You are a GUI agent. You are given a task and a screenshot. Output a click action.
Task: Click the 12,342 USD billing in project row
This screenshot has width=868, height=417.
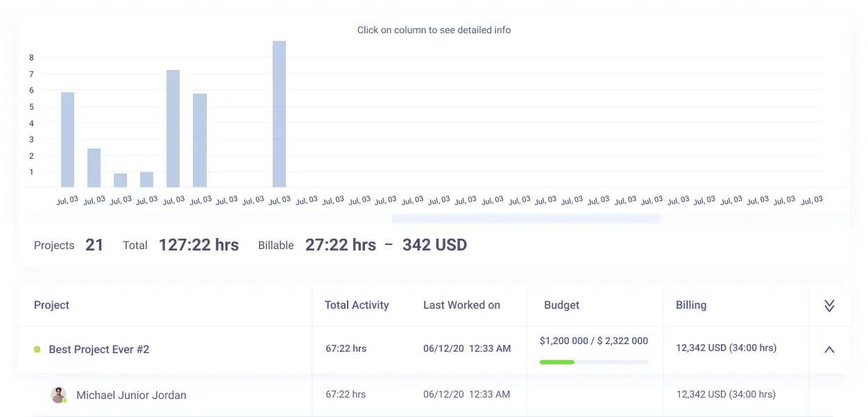coord(726,348)
